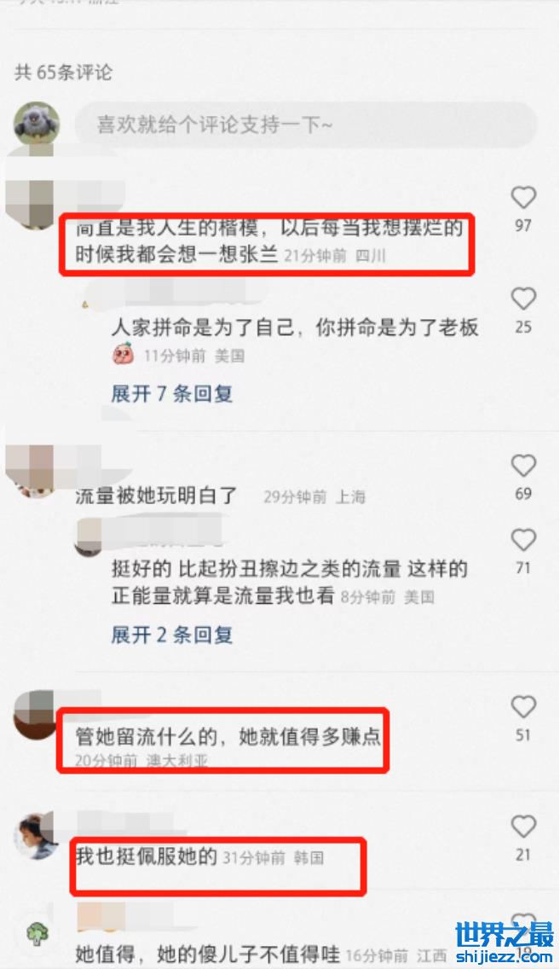Expand 展开 7 条回复 replies
Viewport: 560px width, 969px height.
(x=171, y=394)
